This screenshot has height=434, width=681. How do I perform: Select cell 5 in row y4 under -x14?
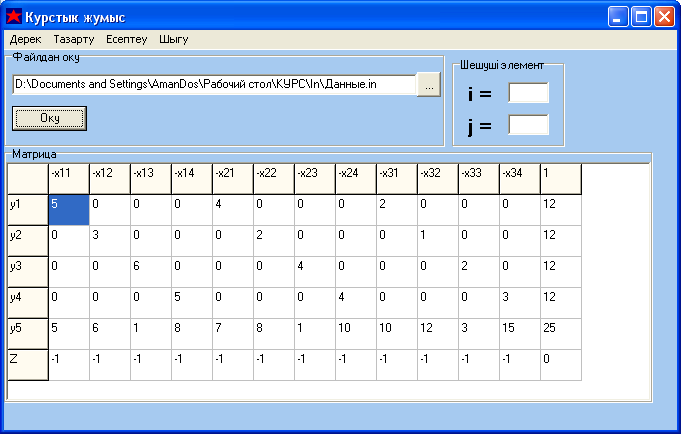pos(192,303)
